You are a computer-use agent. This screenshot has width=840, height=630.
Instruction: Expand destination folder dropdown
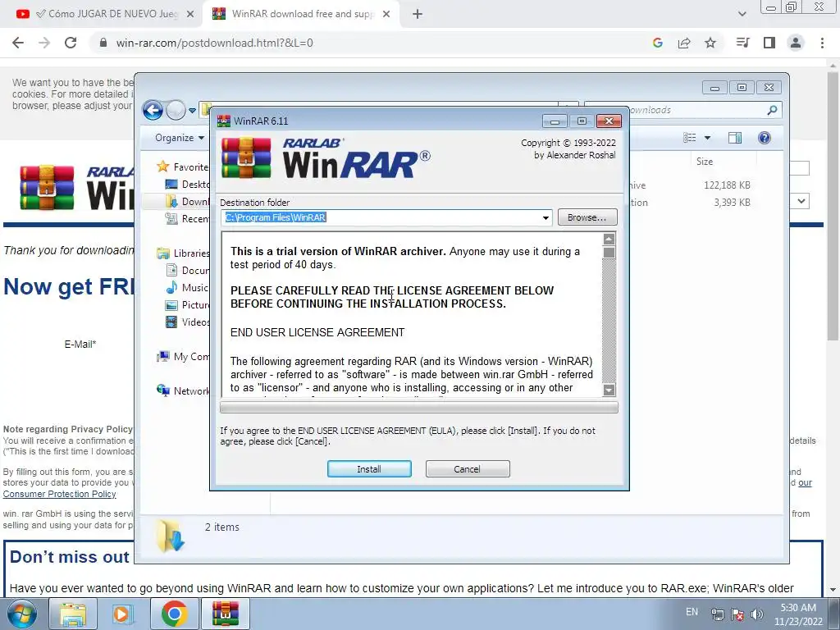[546, 218]
